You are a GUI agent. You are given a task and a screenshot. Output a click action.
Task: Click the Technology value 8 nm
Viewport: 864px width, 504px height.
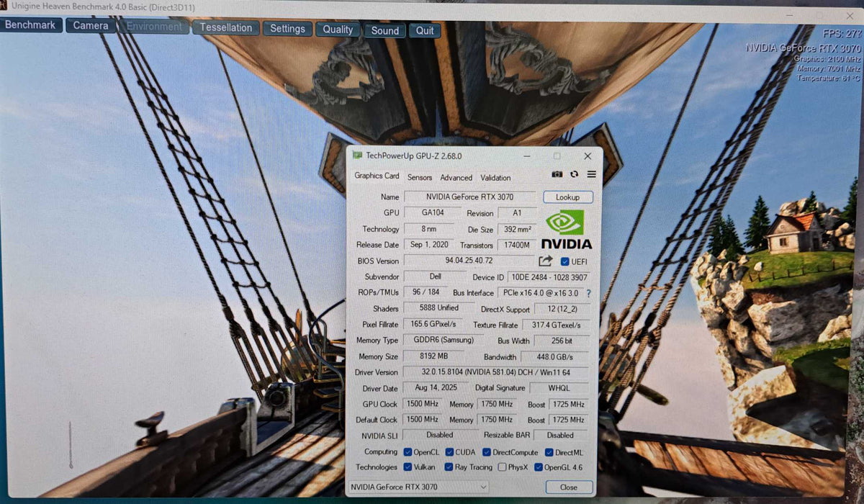[x=429, y=228]
